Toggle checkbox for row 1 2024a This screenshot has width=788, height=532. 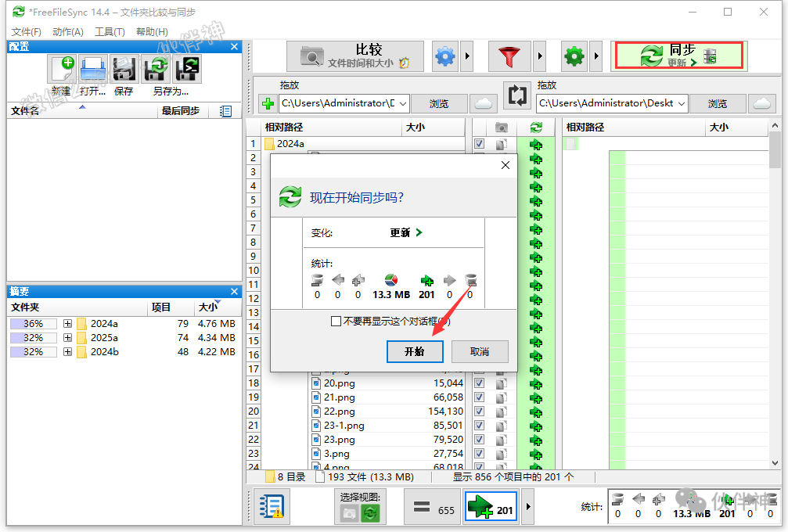[x=480, y=144]
